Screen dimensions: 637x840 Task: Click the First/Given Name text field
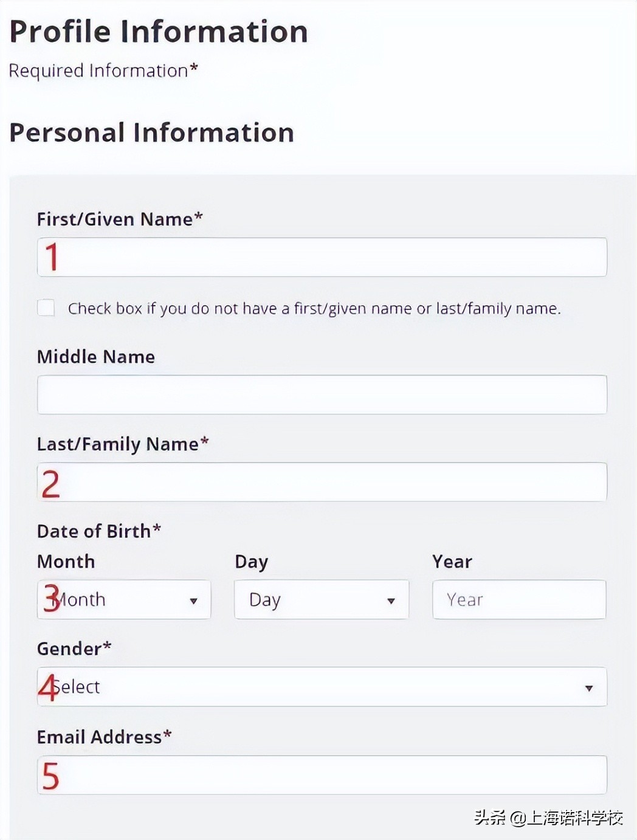click(x=322, y=257)
